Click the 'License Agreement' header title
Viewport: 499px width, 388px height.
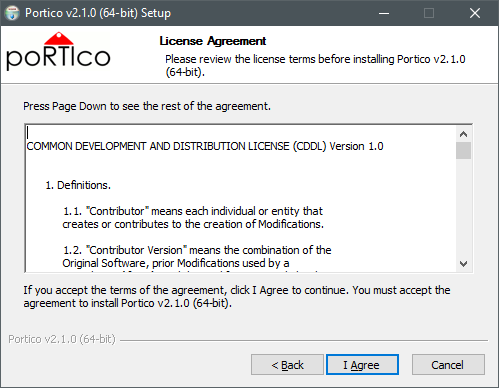(x=213, y=41)
